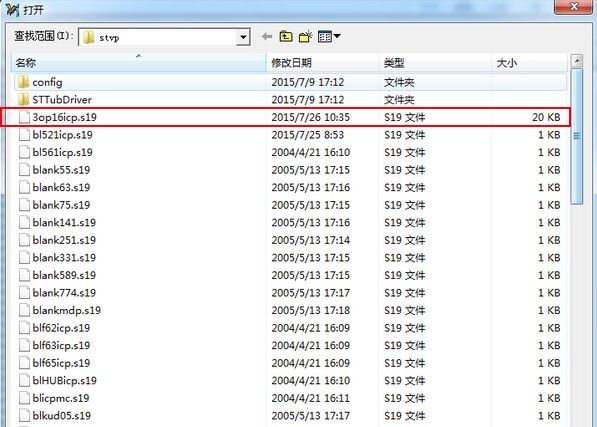Select the blank55.s19 file icon
Image resolution: width=597 pixels, height=427 pixels.
[24, 169]
